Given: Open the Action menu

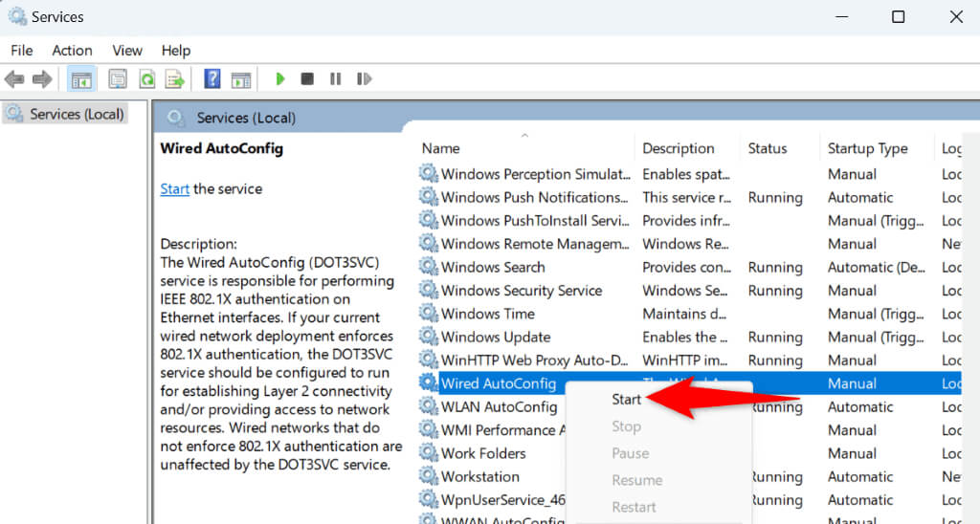Looking at the screenshot, I should click(72, 51).
